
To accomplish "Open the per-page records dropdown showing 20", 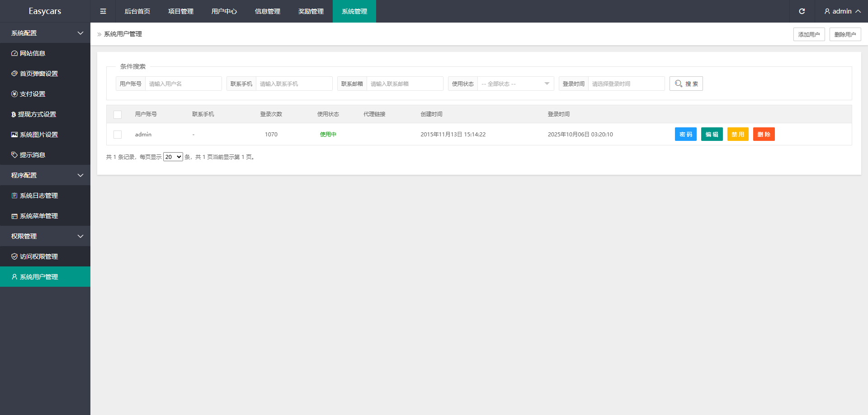I will [173, 157].
